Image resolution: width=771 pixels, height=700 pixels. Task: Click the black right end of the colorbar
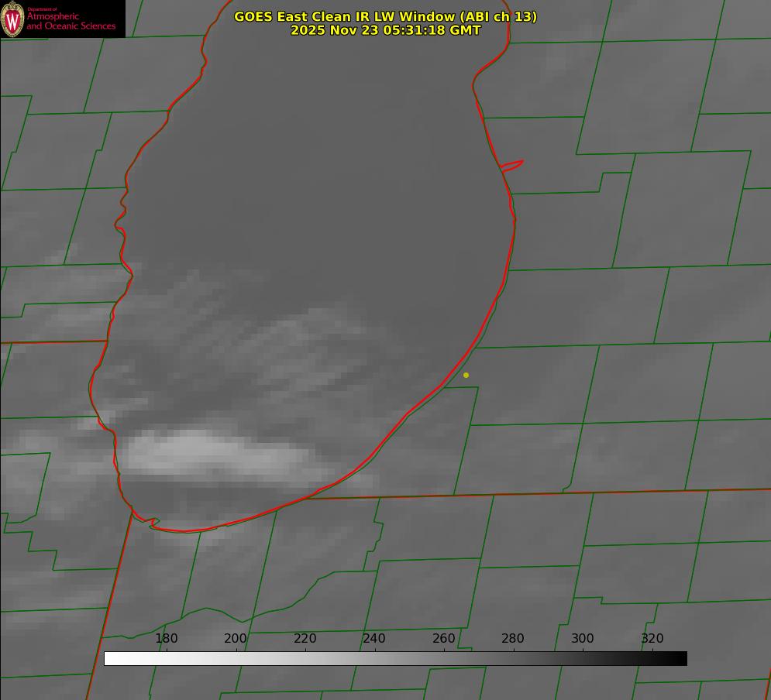tap(680, 658)
